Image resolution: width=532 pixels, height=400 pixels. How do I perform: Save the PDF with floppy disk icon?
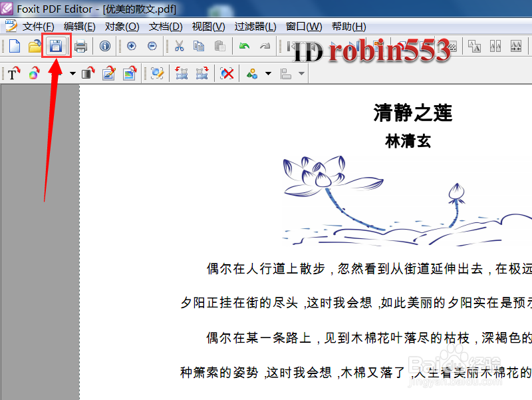(56, 45)
